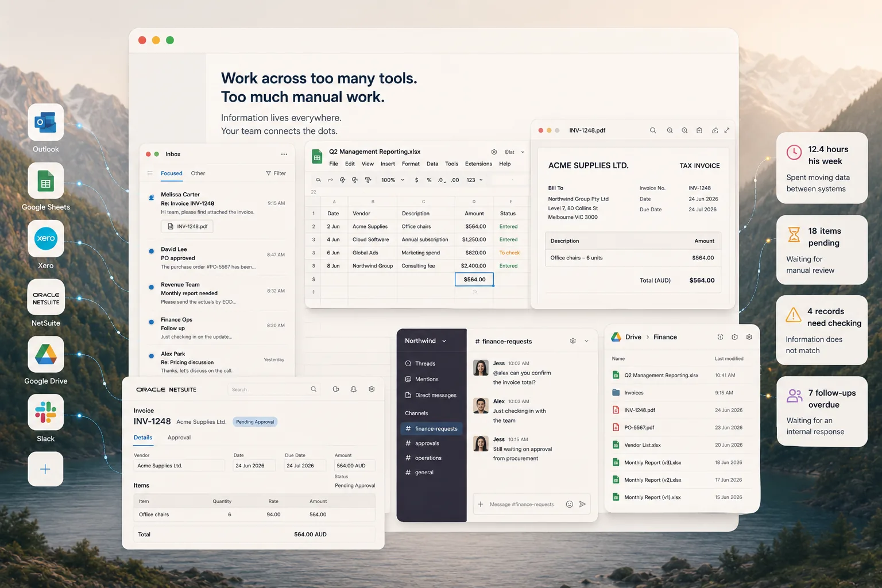
Task: Open the Slack app icon
Action: pos(46,412)
